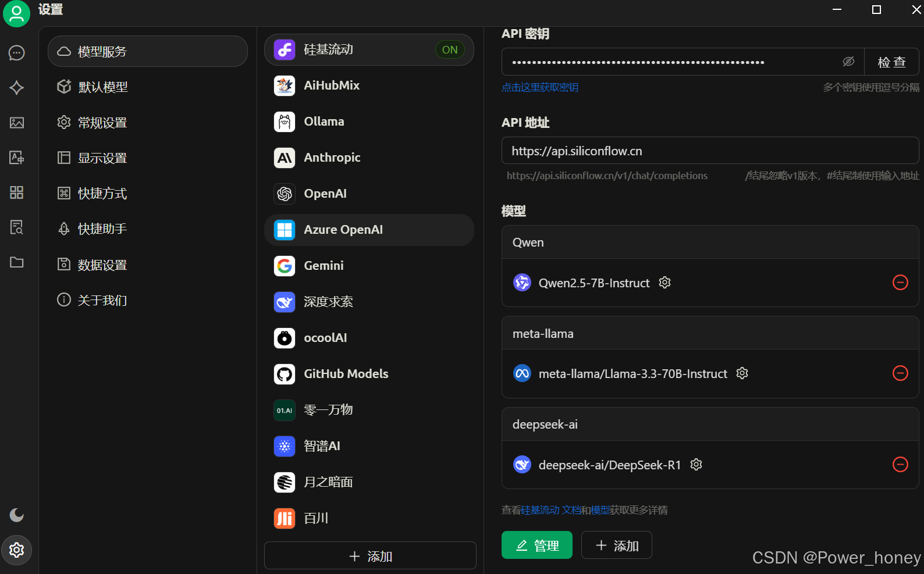Go to 快捷助手 settings
Image resolution: width=924 pixels, height=574 pixels.
pos(148,229)
